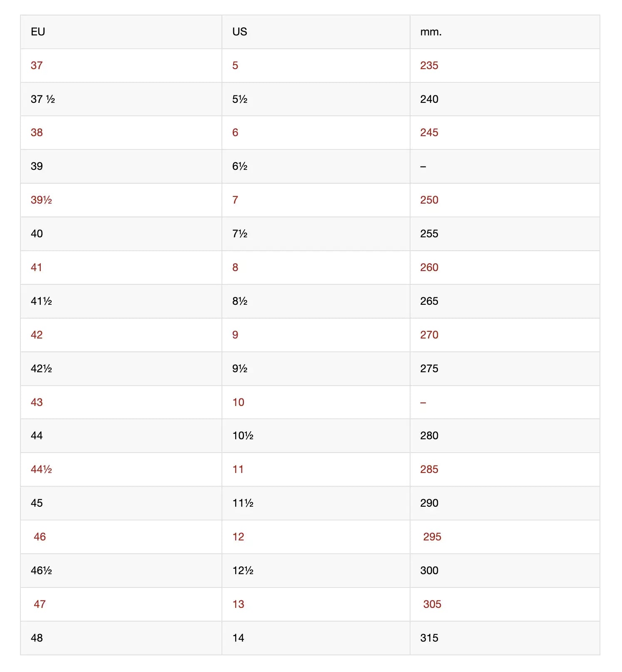Select the 235 mm cell
622x672 pixels.
coord(429,65)
